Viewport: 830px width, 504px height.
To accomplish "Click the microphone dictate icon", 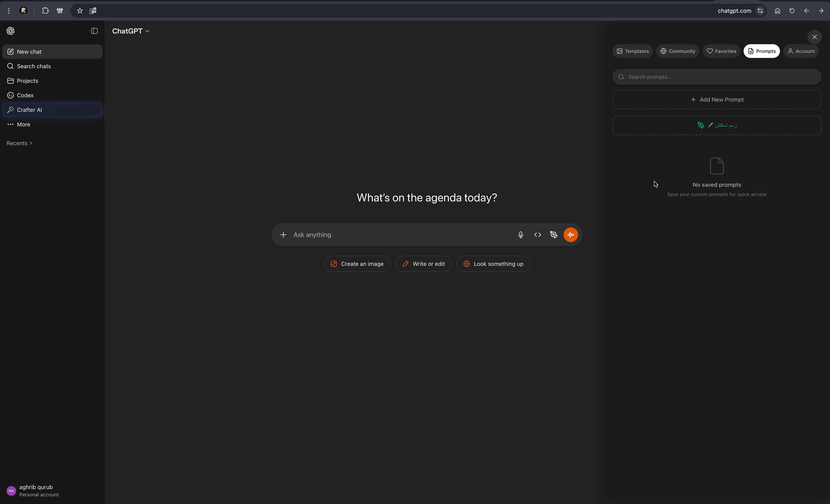I will point(520,235).
